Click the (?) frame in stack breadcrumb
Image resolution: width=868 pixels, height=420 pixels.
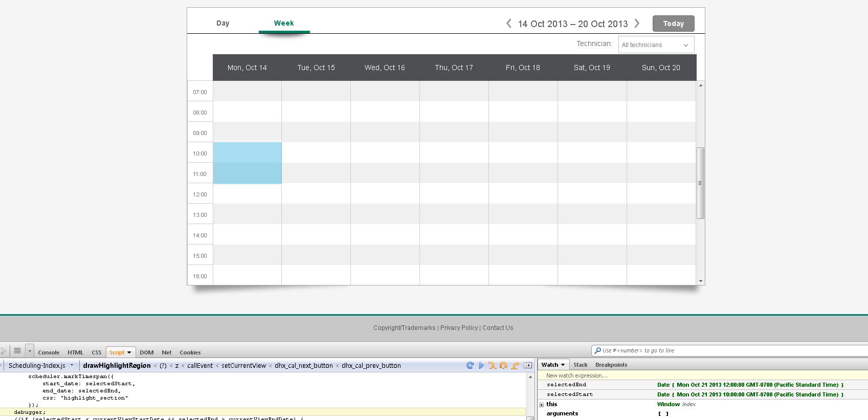(x=163, y=365)
